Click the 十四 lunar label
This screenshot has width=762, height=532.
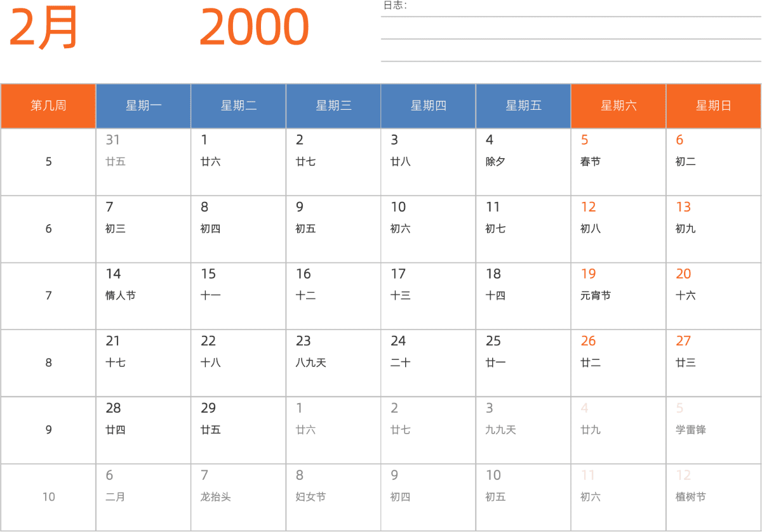tap(495, 296)
